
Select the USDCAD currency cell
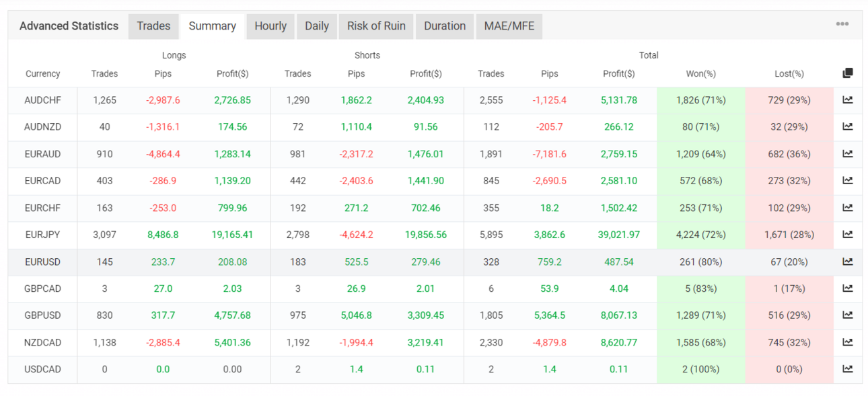tap(42, 369)
